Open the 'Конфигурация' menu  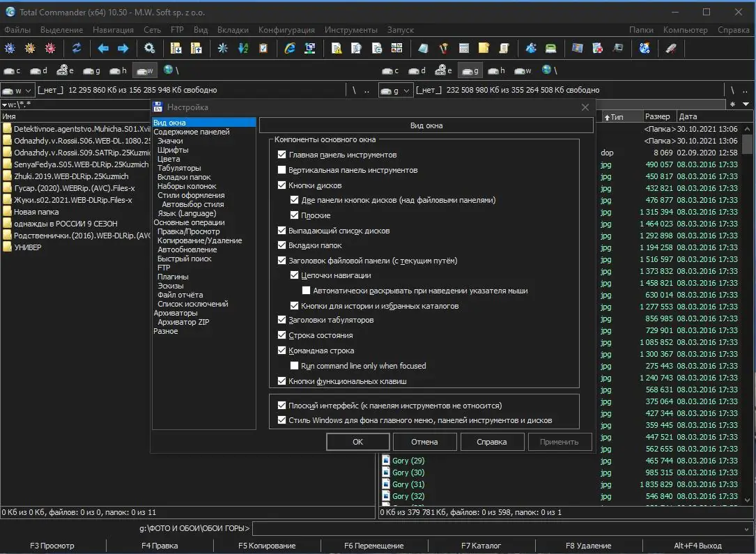(x=286, y=30)
